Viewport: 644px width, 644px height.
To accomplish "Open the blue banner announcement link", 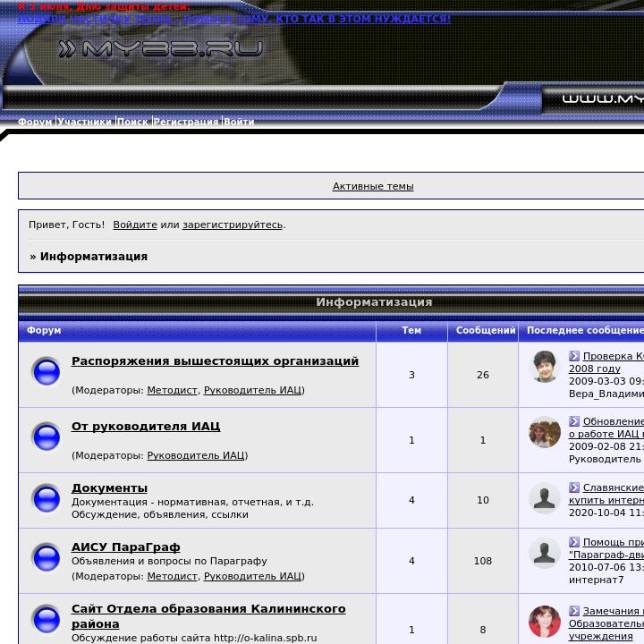I will (234, 19).
